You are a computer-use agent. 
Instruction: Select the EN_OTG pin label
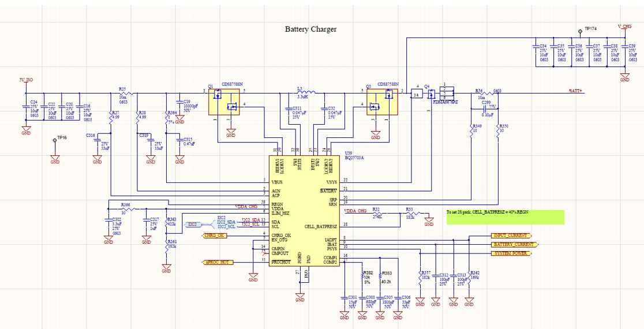(x=279, y=240)
